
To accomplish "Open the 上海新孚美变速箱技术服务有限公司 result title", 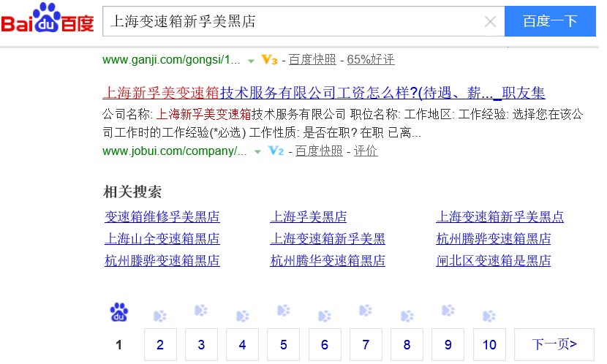I will (x=324, y=93).
